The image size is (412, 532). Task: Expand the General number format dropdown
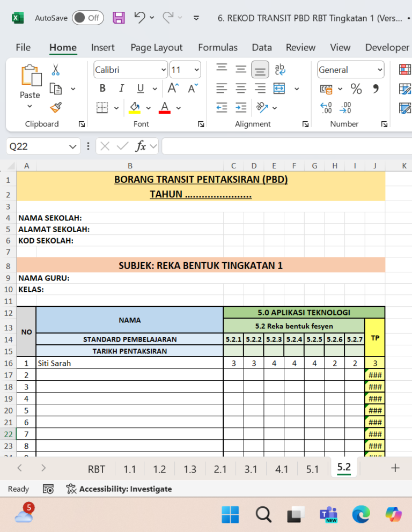tap(380, 70)
